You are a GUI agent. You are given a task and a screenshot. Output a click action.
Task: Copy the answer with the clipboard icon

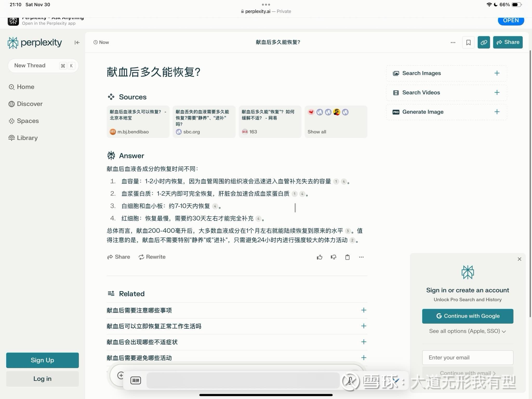pyautogui.click(x=347, y=257)
